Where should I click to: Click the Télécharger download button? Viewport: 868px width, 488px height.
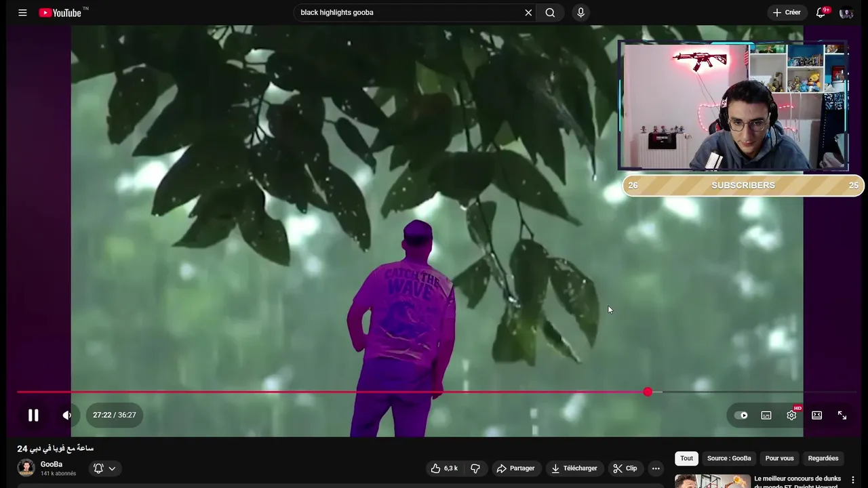point(574,468)
